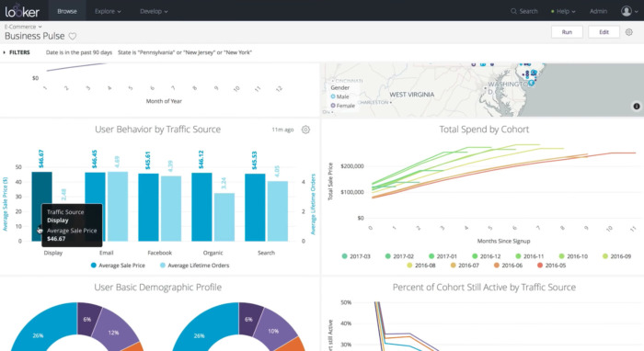Screen dimensions: 644x351
Task: Open the user account avatar menu
Action: pyautogui.click(x=629, y=11)
